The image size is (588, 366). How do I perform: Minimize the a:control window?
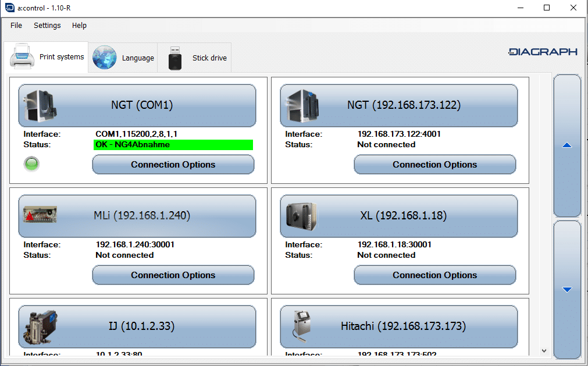(x=521, y=8)
